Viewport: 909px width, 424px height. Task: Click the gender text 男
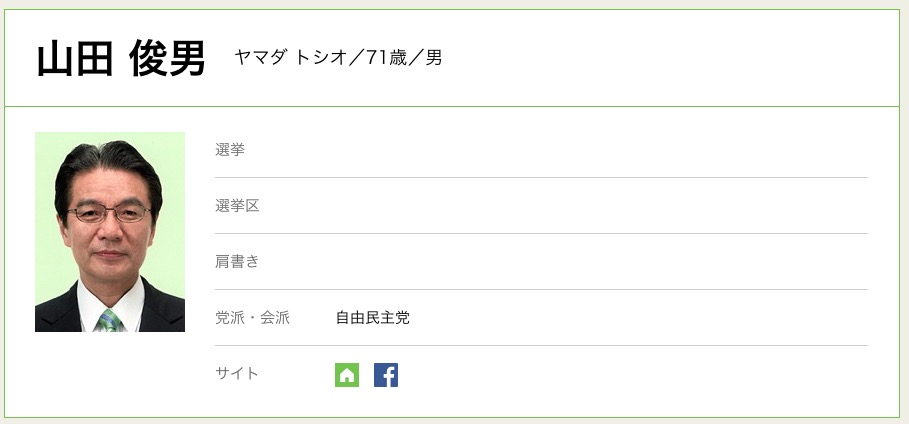click(434, 58)
